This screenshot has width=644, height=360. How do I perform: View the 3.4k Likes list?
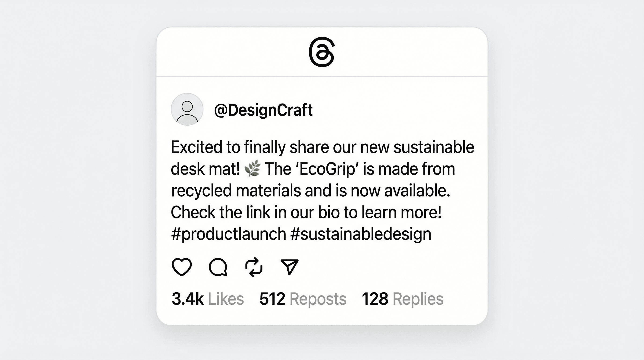208,299
